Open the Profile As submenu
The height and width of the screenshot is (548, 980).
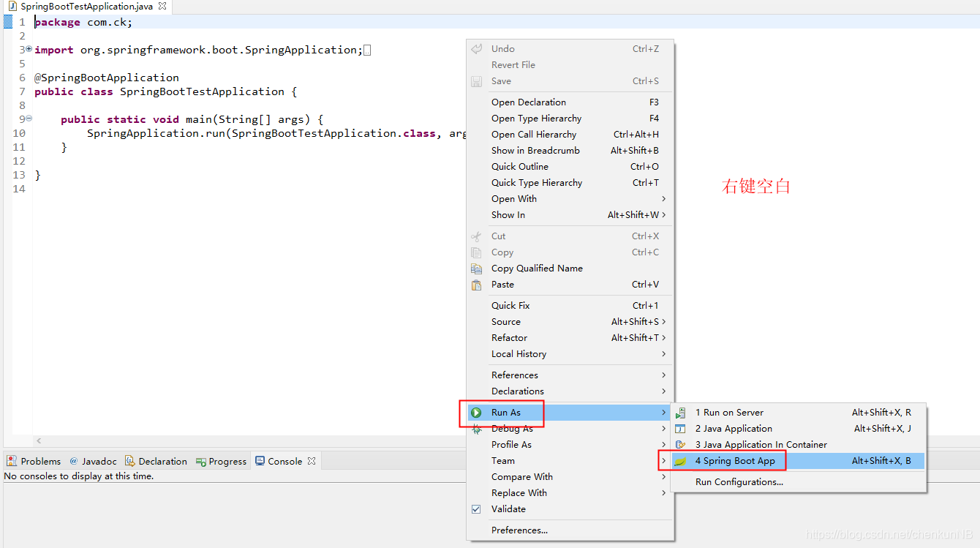[x=570, y=445]
